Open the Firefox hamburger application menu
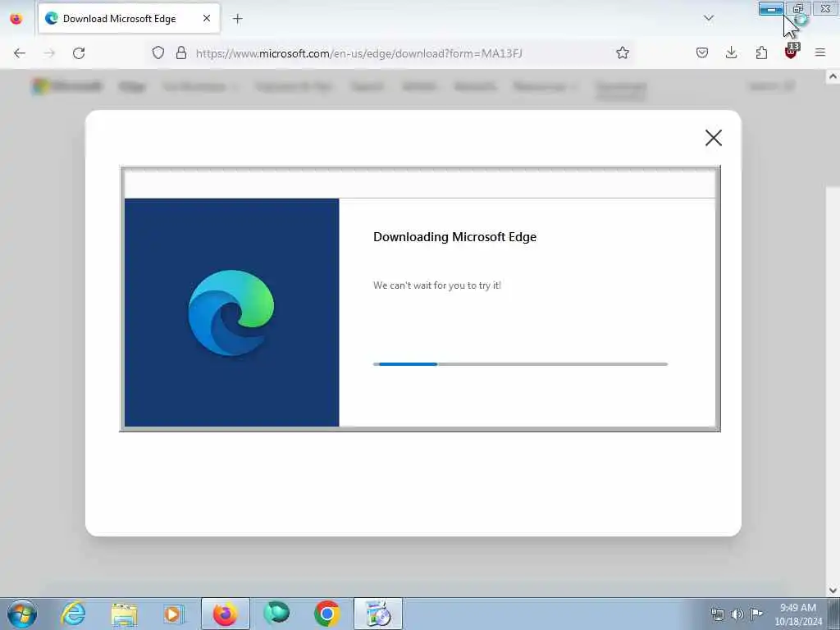This screenshot has height=630, width=840. [820, 52]
